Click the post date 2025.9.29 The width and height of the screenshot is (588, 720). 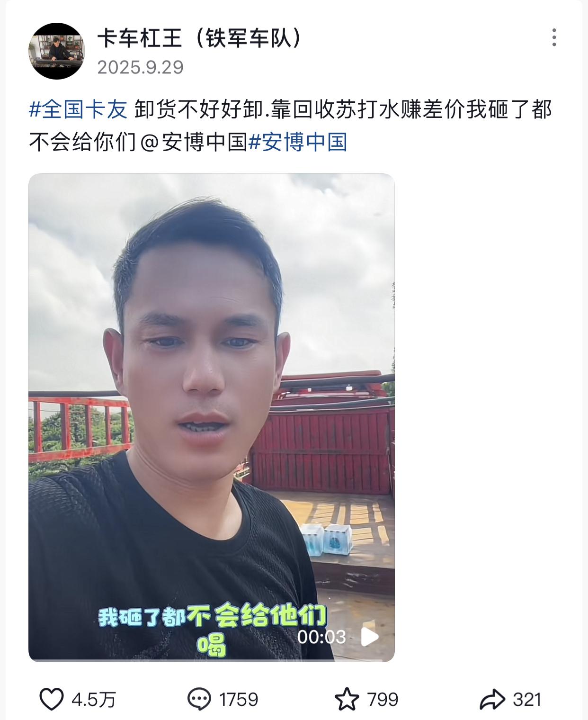(x=141, y=67)
